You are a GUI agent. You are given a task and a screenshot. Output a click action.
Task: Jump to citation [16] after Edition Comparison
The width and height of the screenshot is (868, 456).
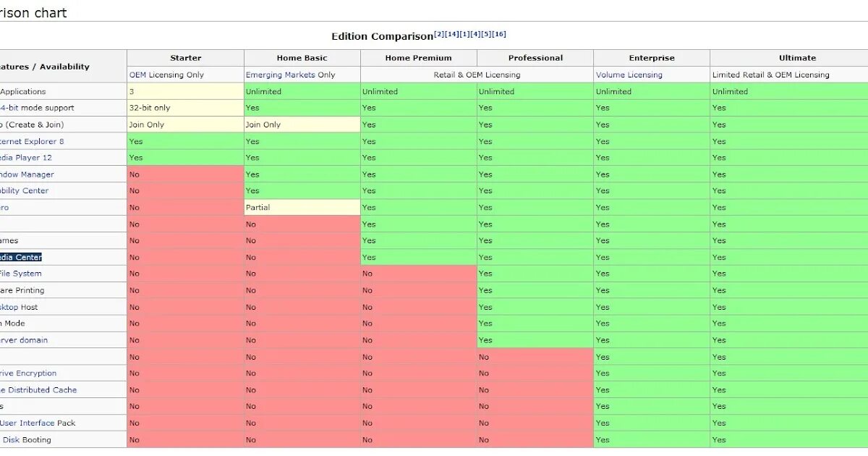500,34
